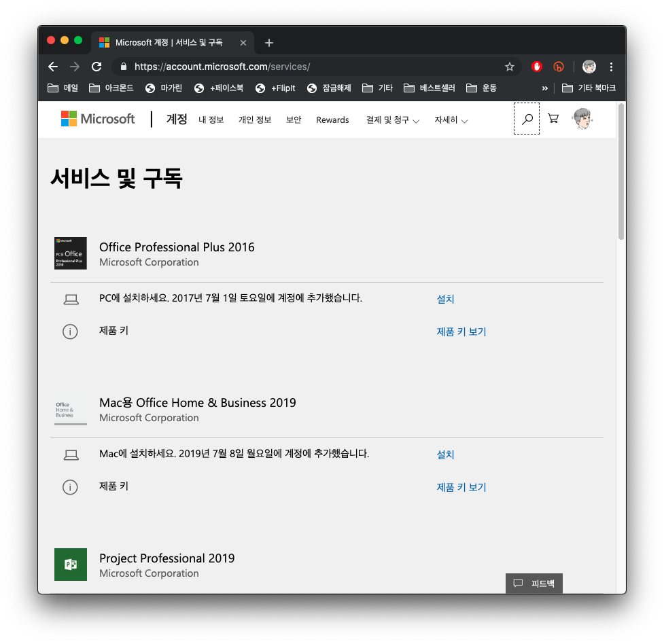Go to 개인 정보 menu item

[254, 120]
